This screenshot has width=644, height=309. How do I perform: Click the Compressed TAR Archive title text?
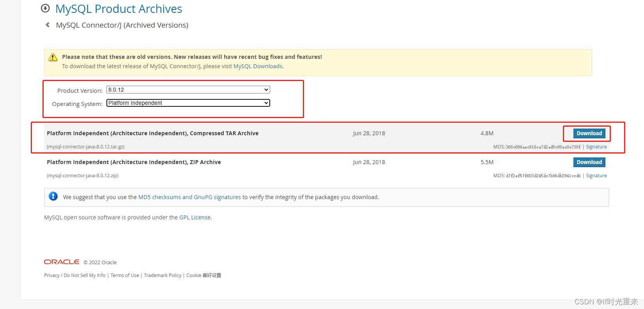point(152,133)
